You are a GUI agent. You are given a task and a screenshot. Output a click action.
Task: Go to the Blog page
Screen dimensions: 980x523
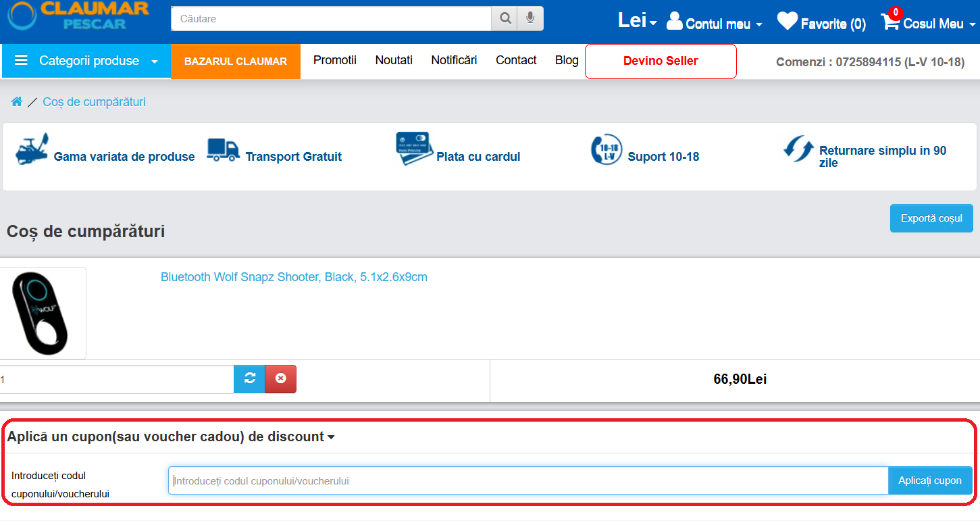(x=566, y=60)
